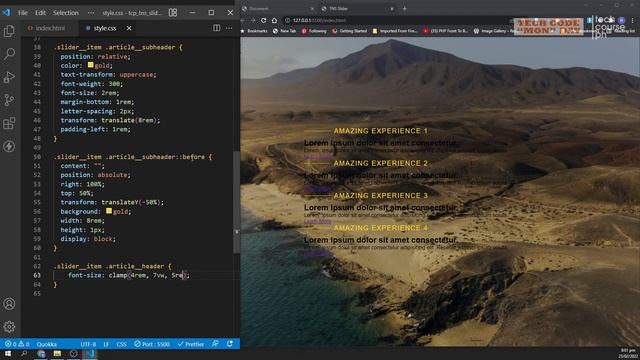
Task: Switch to the Document browser tab
Action: [278, 8]
